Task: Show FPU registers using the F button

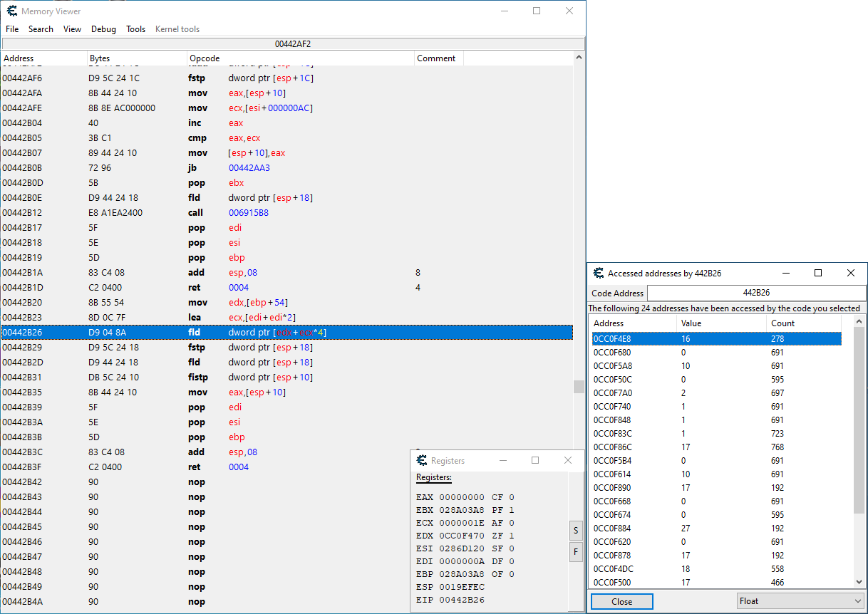Action: (576, 551)
